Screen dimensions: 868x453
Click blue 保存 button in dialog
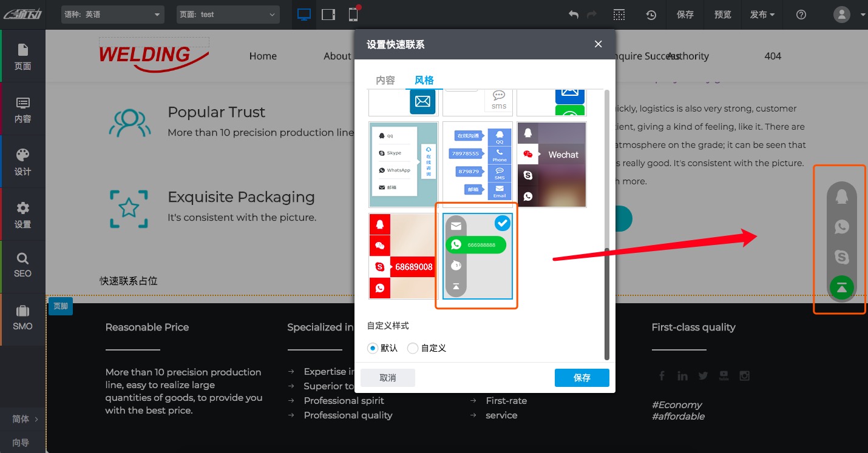coord(581,377)
